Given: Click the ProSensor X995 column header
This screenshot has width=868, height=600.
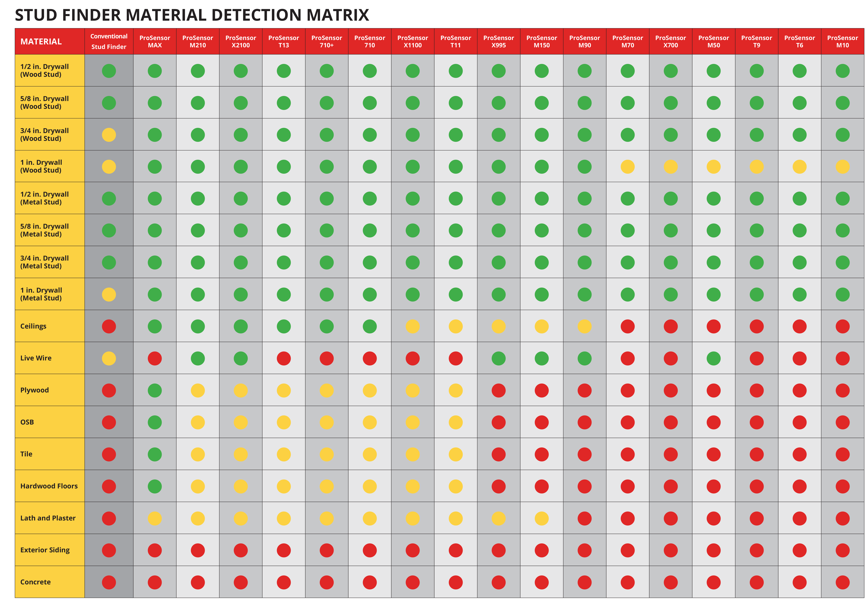Looking at the screenshot, I should 498,41.
